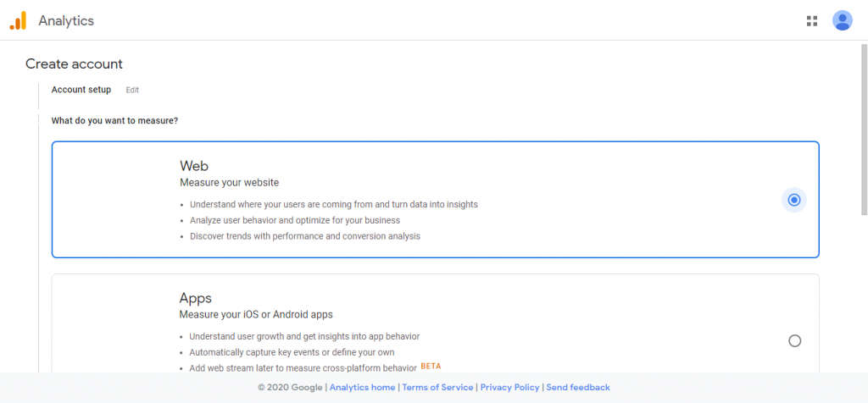Click 'Discover trends with performance' bullet
868x403 pixels.
(305, 236)
